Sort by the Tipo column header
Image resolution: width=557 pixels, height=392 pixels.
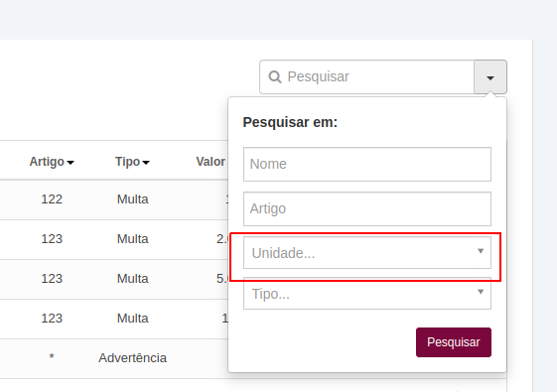click(x=127, y=162)
